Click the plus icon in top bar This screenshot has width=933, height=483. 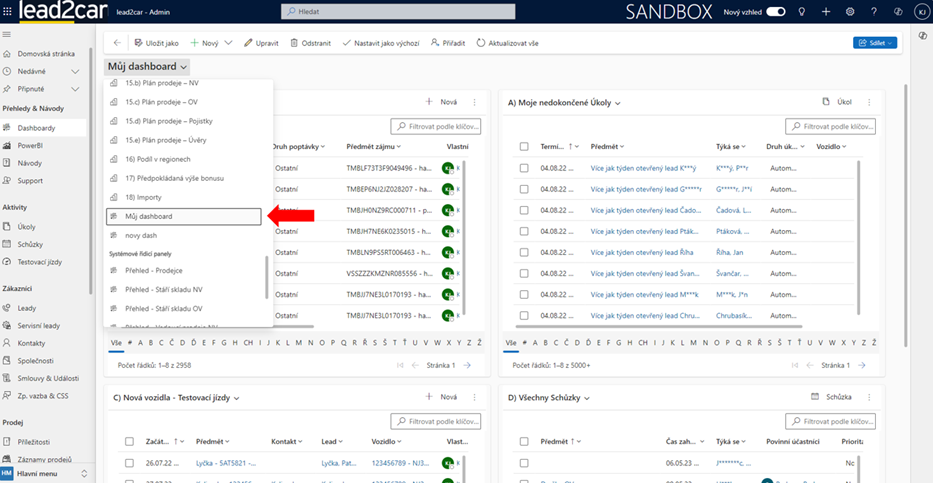pyautogui.click(x=826, y=12)
